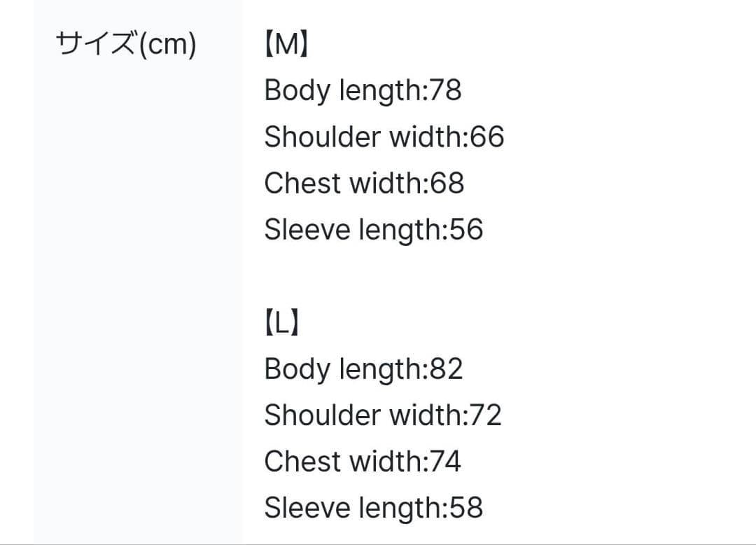The image size is (756, 545).
Task: Select the 'Chest width' label under size M
Action: pyautogui.click(x=343, y=184)
